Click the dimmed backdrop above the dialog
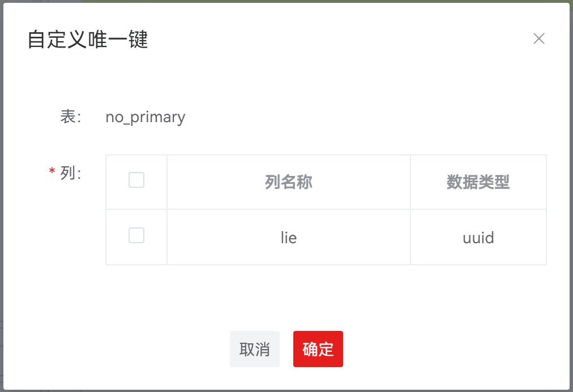The height and width of the screenshot is (392, 573). pyautogui.click(x=283, y=1)
